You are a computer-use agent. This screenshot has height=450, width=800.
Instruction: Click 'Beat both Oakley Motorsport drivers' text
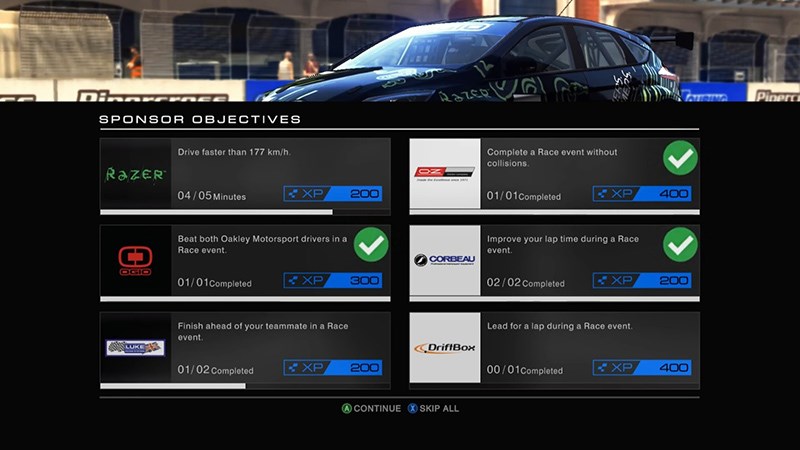click(262, 244)
